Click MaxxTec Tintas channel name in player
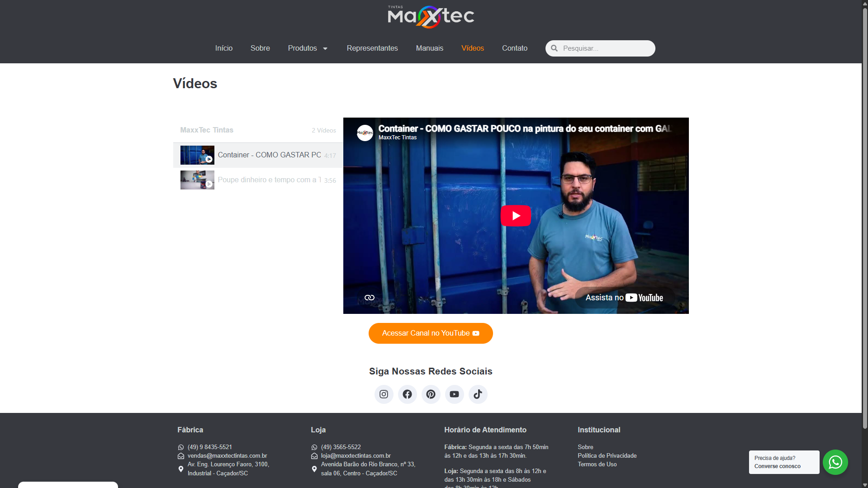 coord(398,137)
